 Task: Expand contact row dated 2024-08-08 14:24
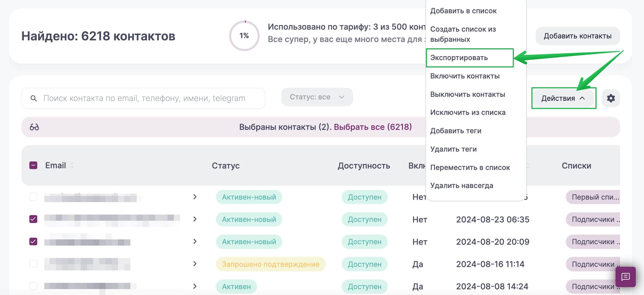(x=195, y=286)
